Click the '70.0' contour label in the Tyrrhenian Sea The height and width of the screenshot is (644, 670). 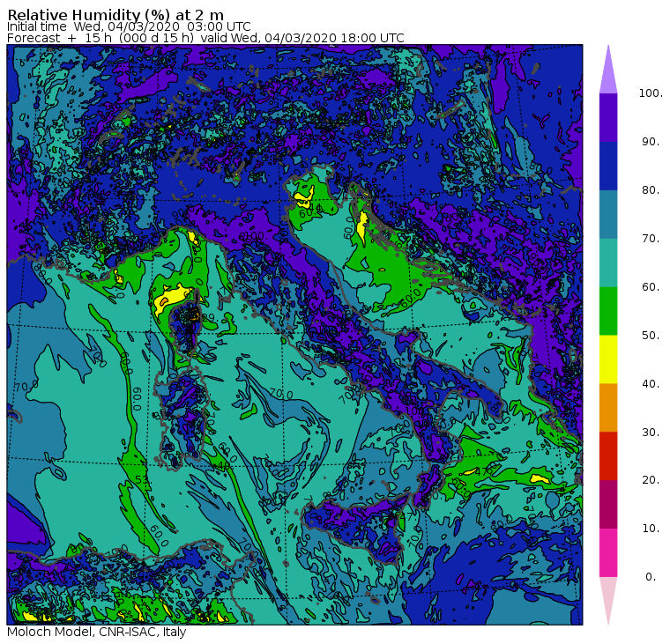point(281,394)
